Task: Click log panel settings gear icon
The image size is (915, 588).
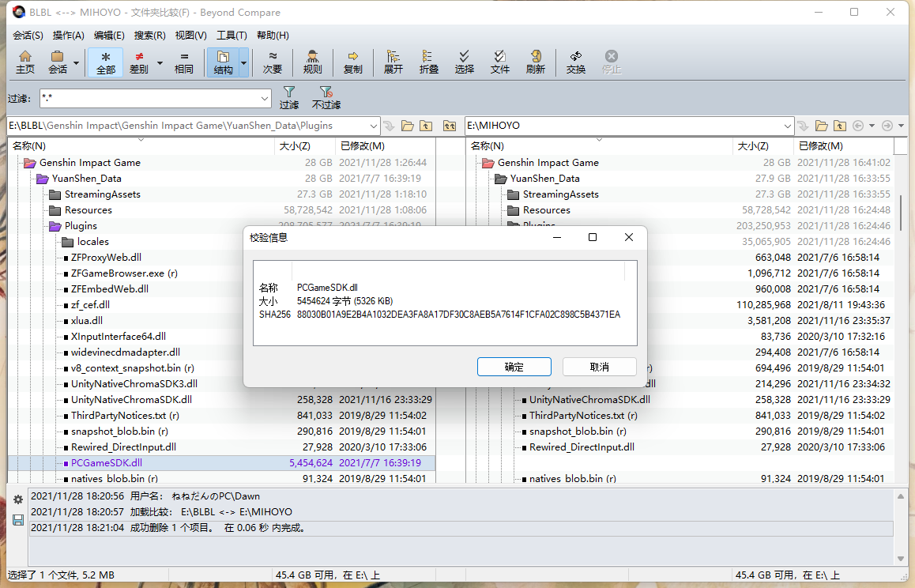Action: 18,499
